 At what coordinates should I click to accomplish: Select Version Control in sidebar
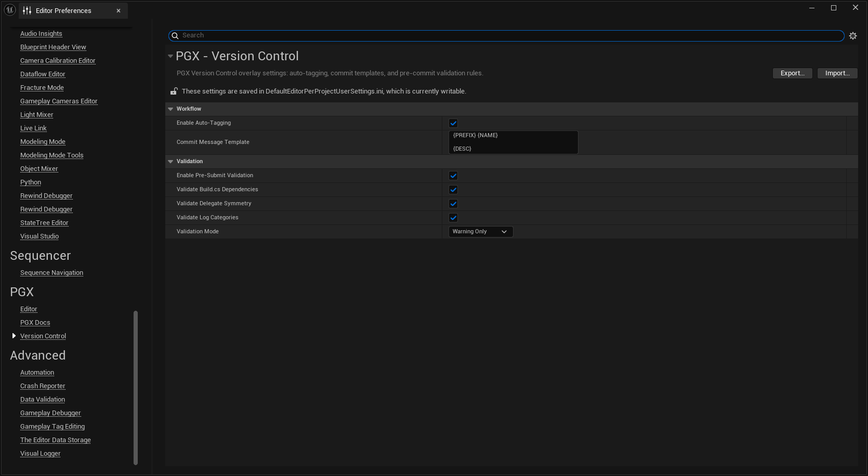coord(43,336)
